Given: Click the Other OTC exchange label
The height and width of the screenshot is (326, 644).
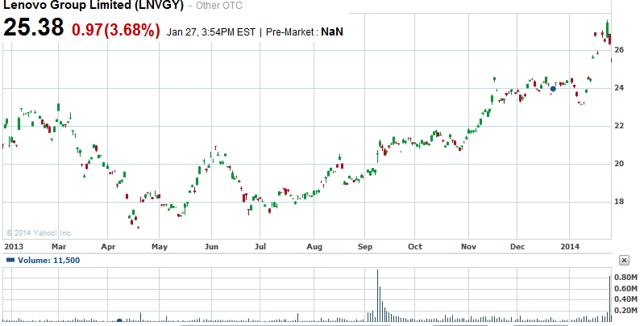Looking at the screenshot, I should click(x=218, y=7).
